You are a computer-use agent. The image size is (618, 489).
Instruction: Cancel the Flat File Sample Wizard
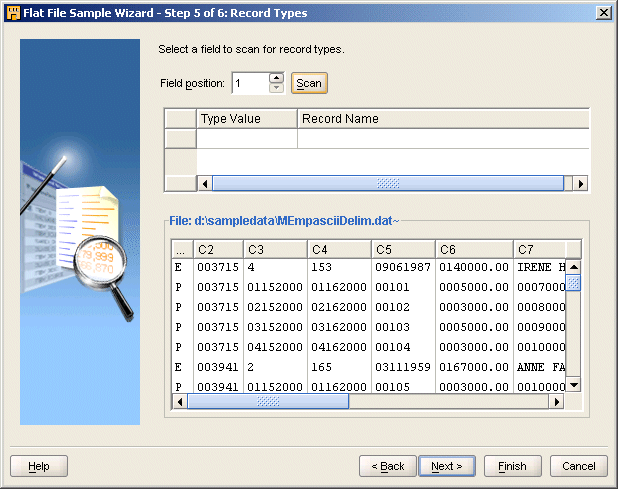[579, 467]
